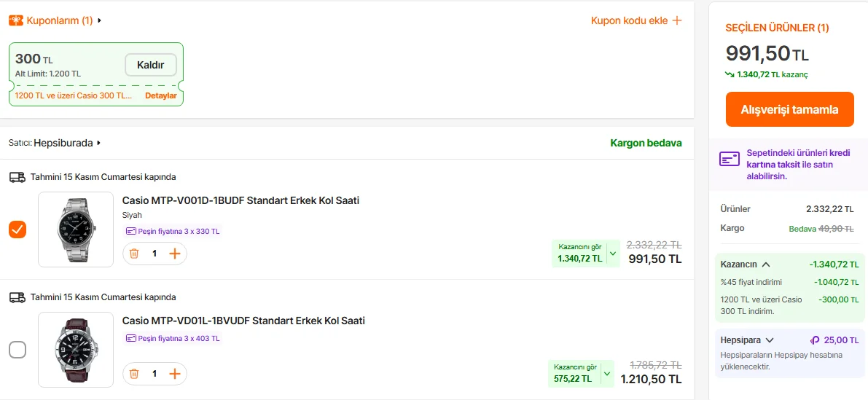Screen dimensions: 868x400
Task: Click the Hepsipara purple coin icon
Action: (x=815, y=340)
